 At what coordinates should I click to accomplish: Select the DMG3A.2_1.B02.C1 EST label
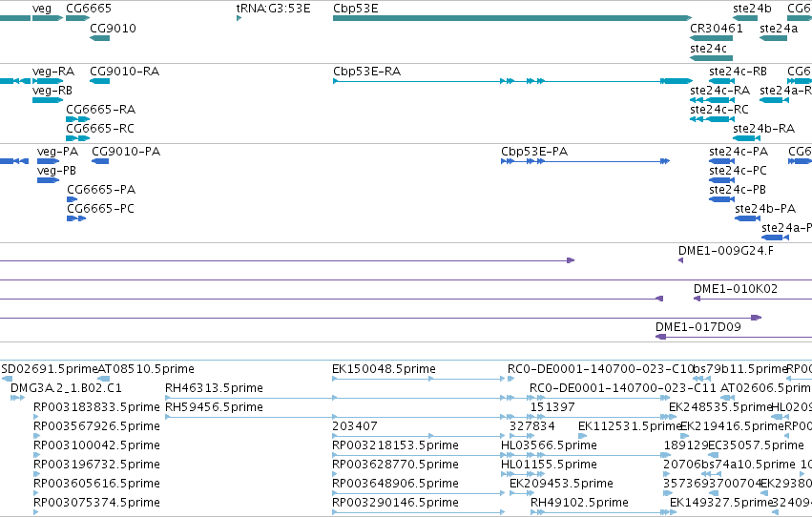pos(66,388)
